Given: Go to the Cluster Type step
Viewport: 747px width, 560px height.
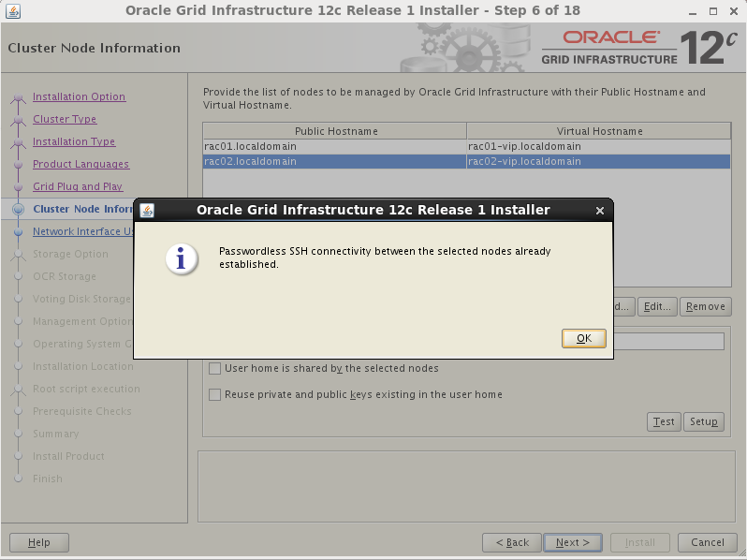Looking at the screenshot, I should 65,119.
